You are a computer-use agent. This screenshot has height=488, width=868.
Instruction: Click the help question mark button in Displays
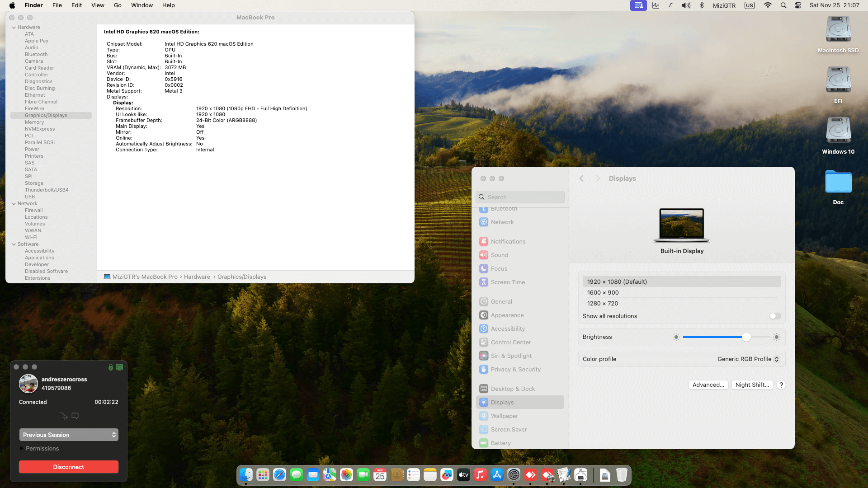point(781,385)
